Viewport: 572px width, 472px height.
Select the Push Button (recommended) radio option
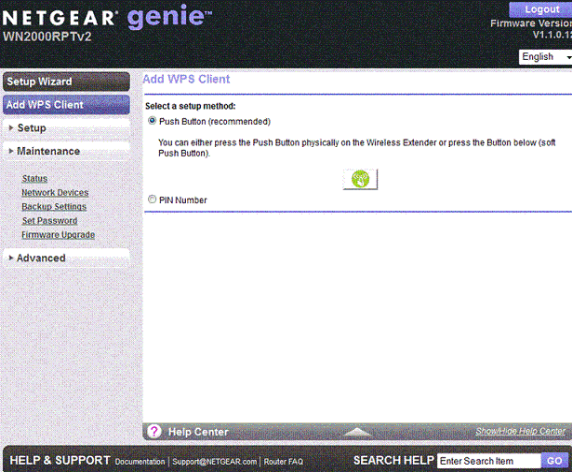(x=152, y=121)
